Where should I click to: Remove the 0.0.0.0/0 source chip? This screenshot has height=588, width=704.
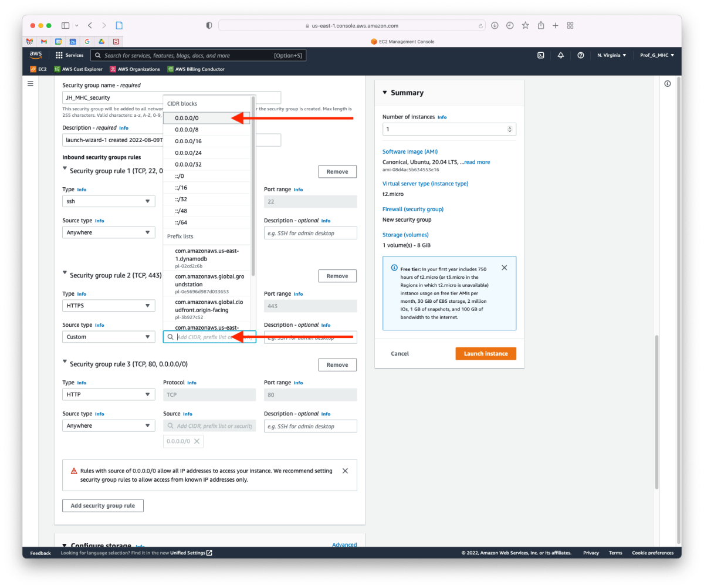tap(197, 441)
